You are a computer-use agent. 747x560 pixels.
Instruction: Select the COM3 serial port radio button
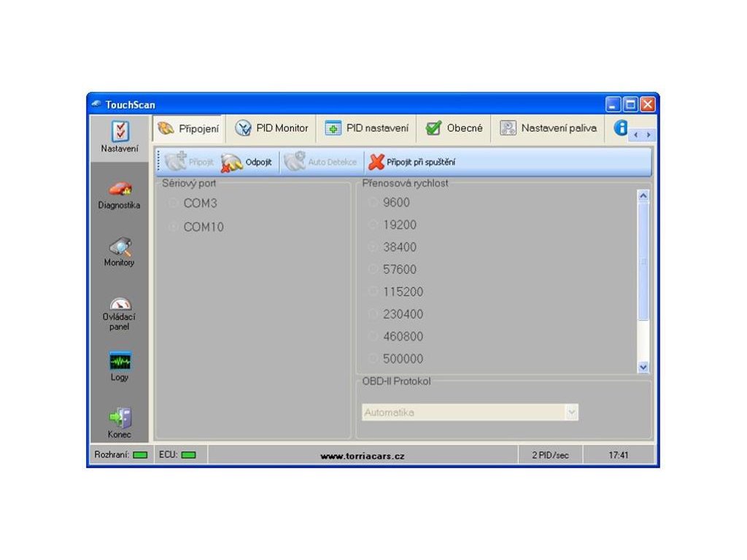(174, 203)
